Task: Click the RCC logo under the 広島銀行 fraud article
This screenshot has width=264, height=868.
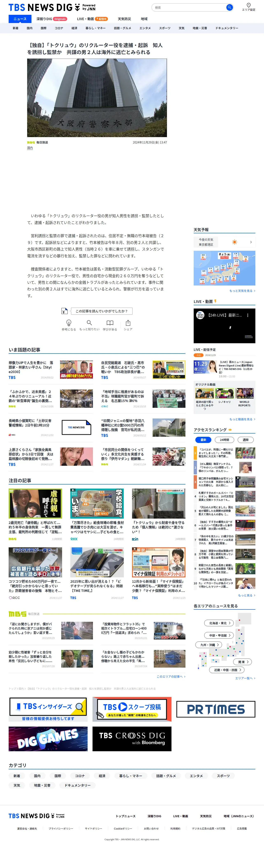Action: (14, 598)
